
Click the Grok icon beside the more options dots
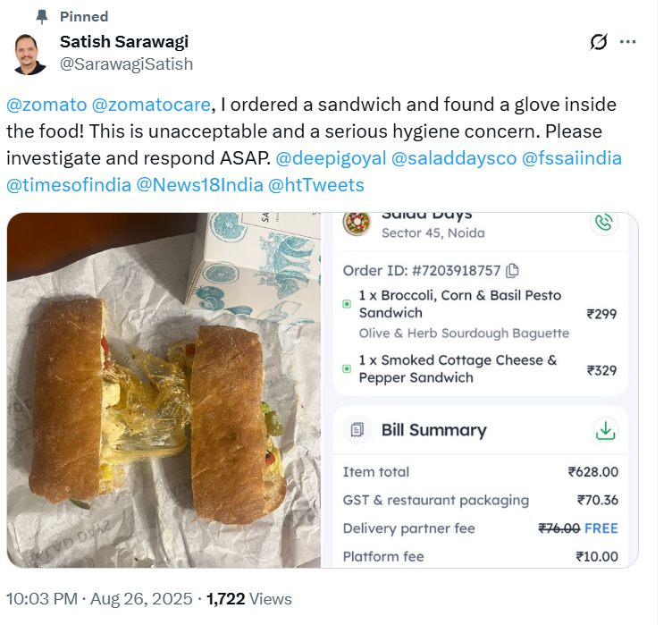(x=599, y=42)
